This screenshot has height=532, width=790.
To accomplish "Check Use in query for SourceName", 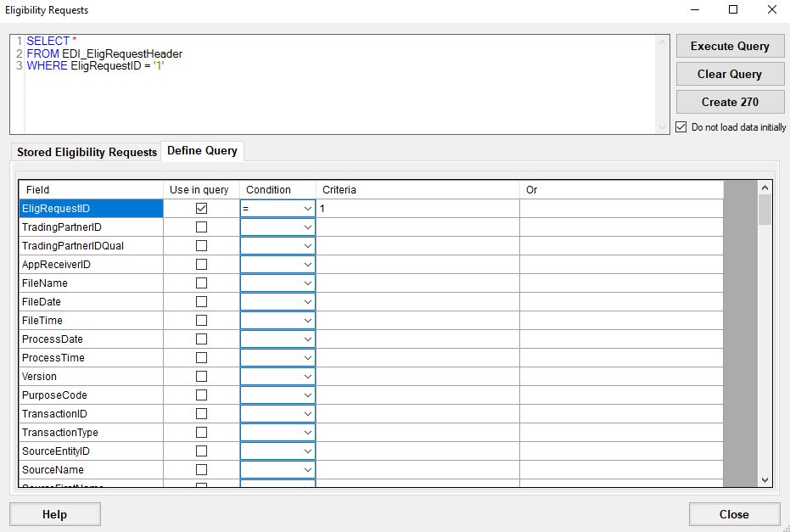I will click(202, 469).
